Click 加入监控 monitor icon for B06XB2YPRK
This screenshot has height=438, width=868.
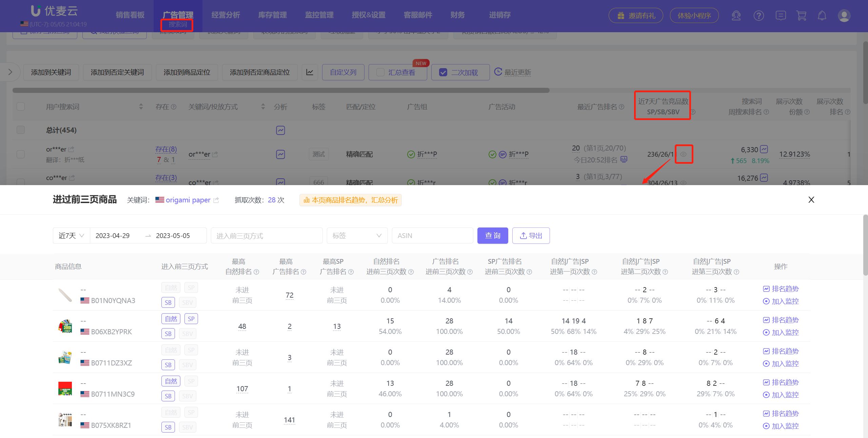tap(781, 333)
